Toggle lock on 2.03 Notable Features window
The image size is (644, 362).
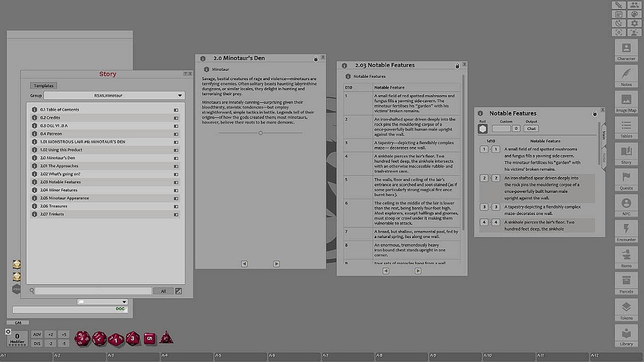pos(457,66)
